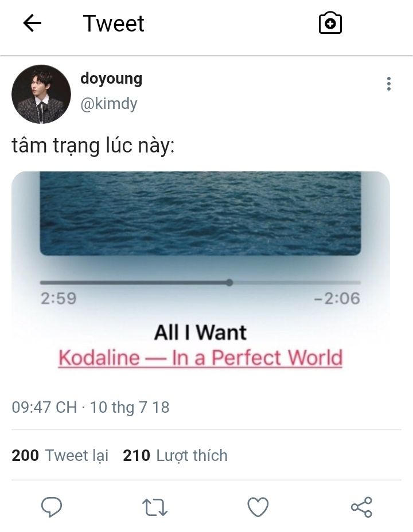The image size is (413, 532).
Task: Open the doyoung display name
Action: click(111, 79)
